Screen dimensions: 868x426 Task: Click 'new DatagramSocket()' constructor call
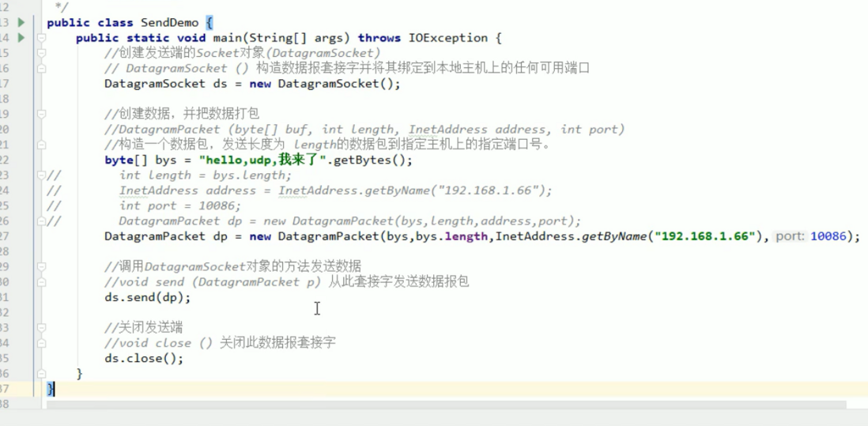pos(321,84)
